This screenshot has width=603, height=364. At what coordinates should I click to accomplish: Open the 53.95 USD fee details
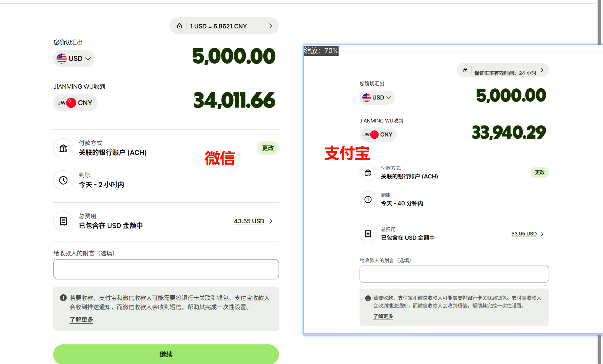coord(524,234)
